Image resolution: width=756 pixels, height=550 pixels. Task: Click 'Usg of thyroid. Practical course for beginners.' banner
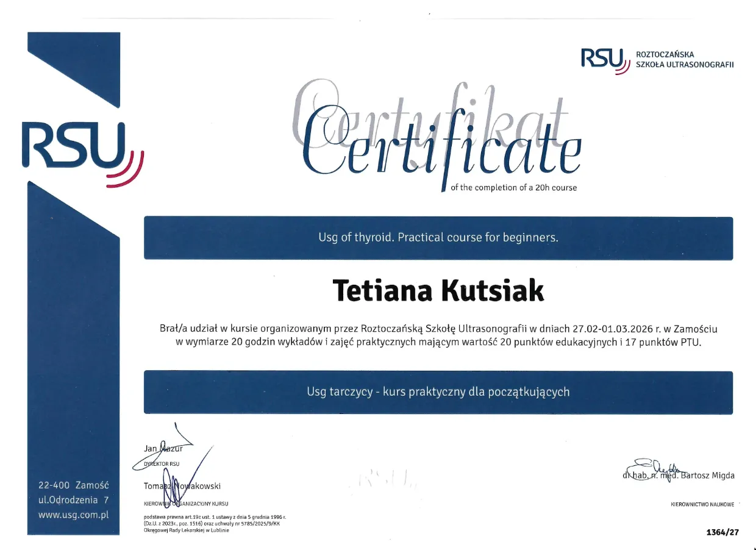(438, 237)
